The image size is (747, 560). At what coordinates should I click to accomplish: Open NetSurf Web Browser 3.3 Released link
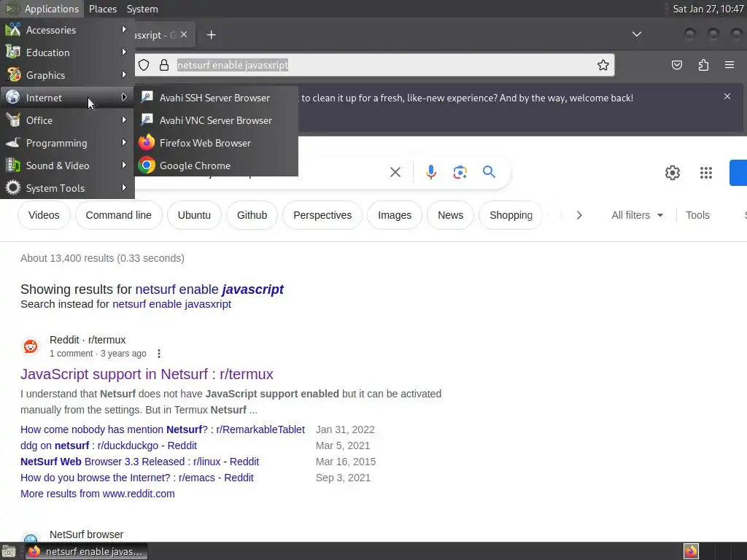pos(139,462)
